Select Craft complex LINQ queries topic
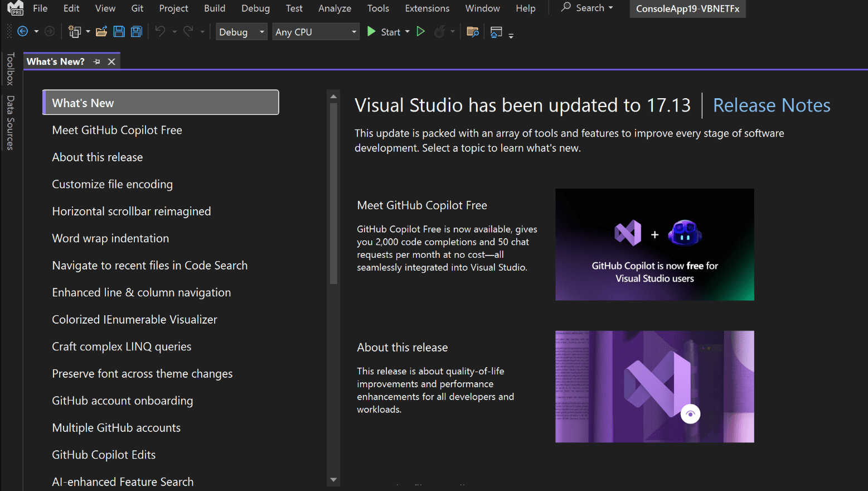 (122, 346)
